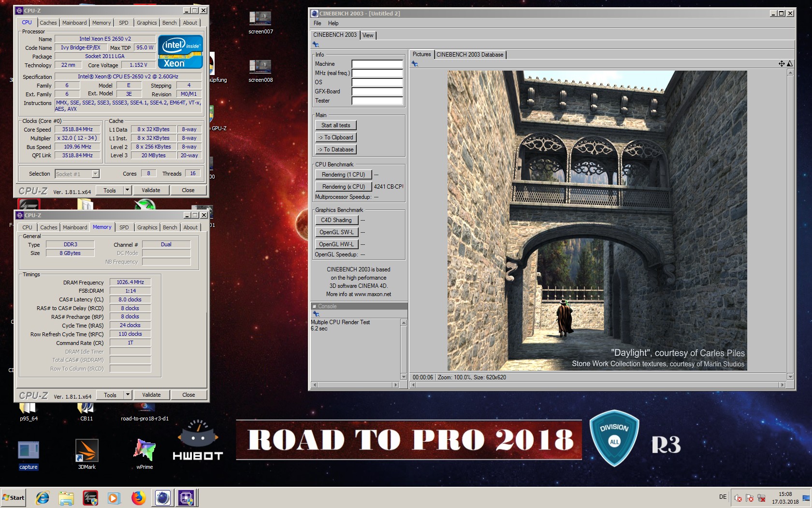
Task: Click console scrollbar down arrow
Action: tap(404, 376)
